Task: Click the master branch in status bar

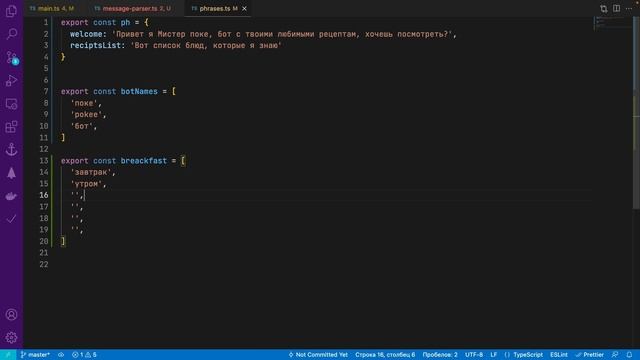Action: [x=35, y=355]
